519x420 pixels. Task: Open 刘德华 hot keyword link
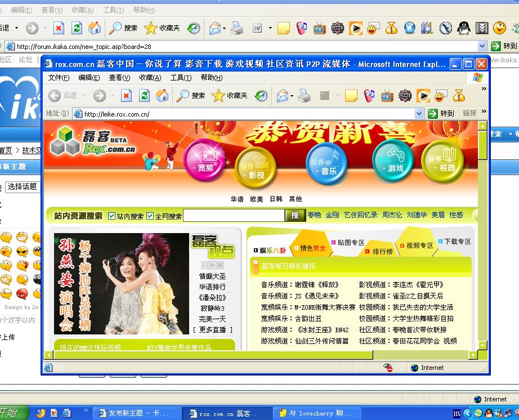[x=417, y=215]
